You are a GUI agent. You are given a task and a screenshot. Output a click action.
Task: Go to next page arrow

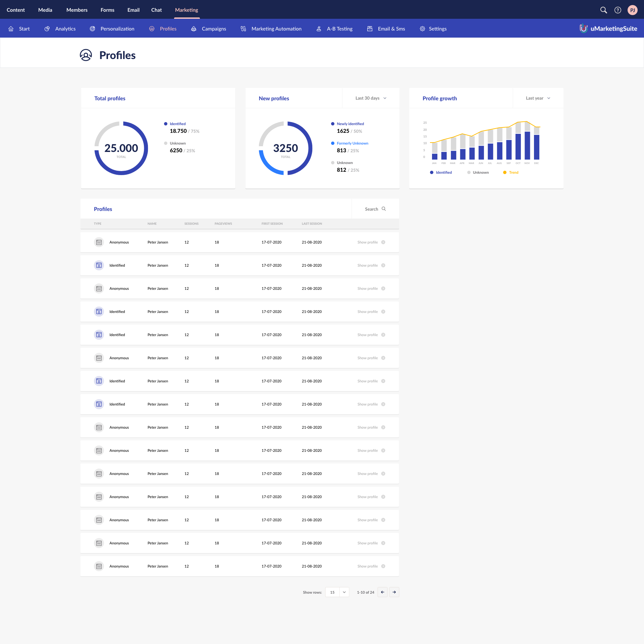point(394,592)
